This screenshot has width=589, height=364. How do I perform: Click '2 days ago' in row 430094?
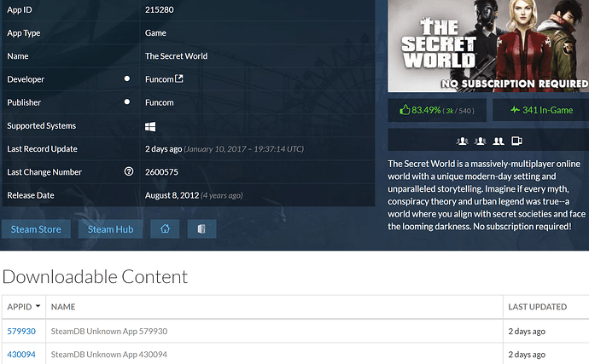(527, 355)
